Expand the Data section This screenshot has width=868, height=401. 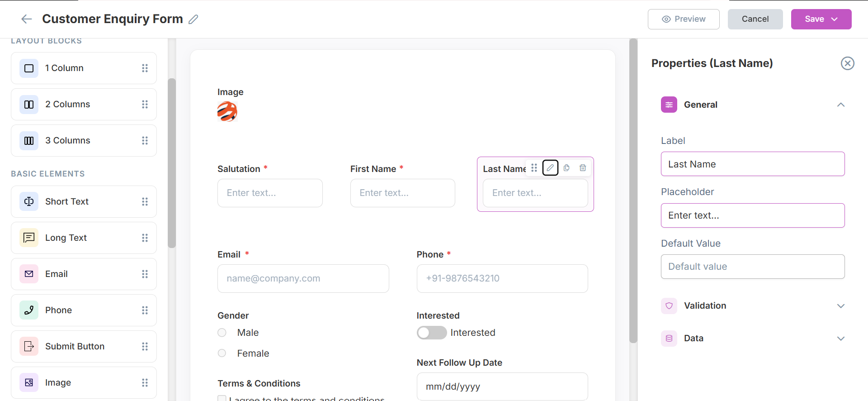[x=841, y=339]
